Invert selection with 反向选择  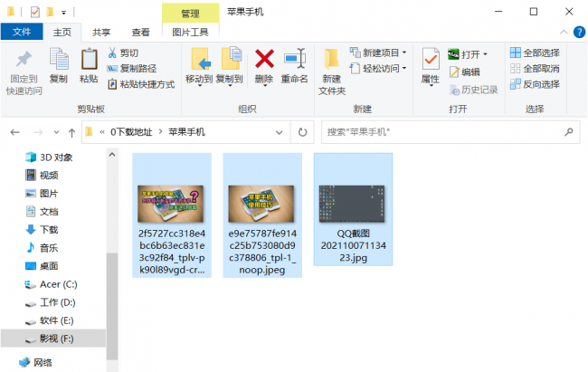tap(536, 84)
